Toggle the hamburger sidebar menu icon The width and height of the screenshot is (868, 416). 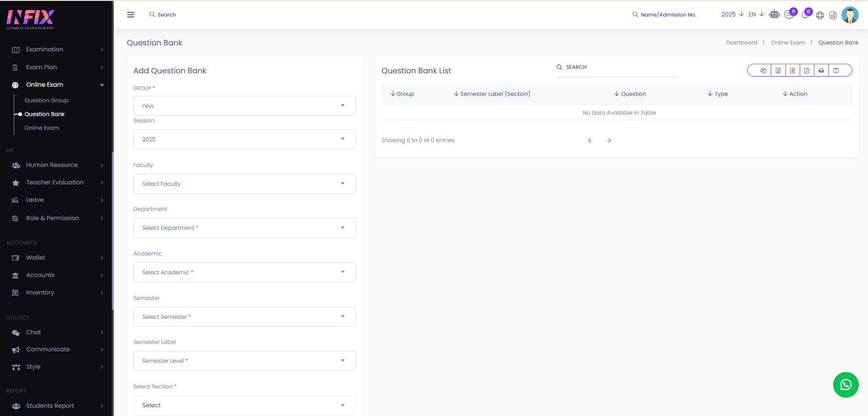(131, 15)
